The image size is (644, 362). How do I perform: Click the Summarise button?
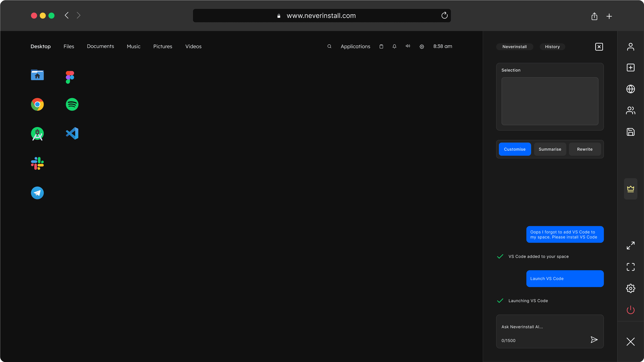click(550, 149)
